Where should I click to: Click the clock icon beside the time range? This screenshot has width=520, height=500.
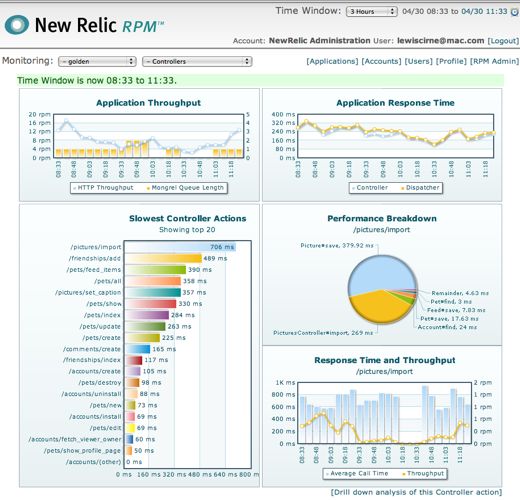coord(515,12)
